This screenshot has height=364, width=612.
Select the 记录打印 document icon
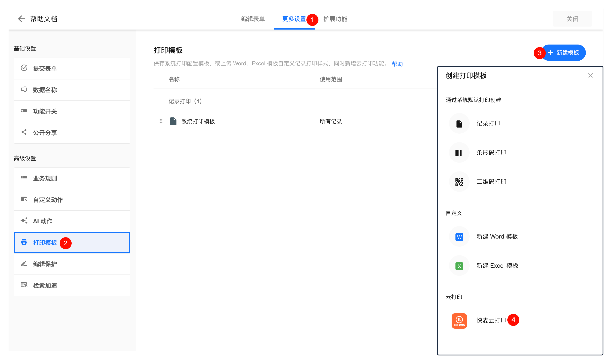coord(459,124)
